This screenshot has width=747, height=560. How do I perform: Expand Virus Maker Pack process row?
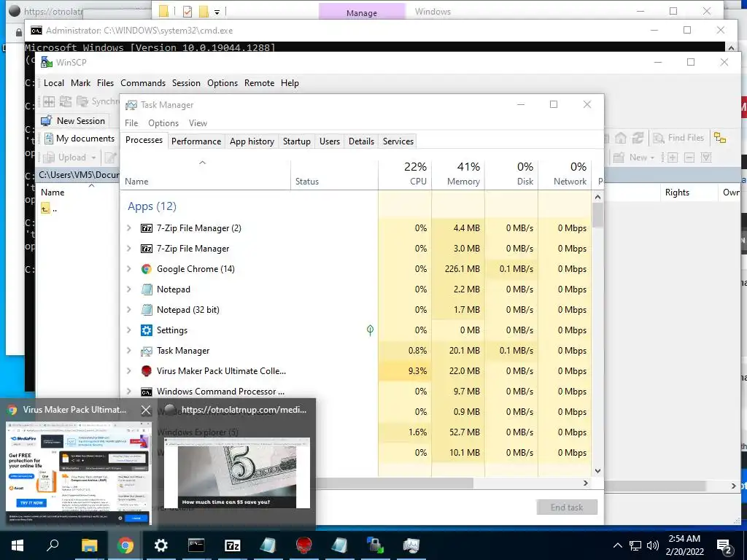pyautogui.click(x=128, y=371)
